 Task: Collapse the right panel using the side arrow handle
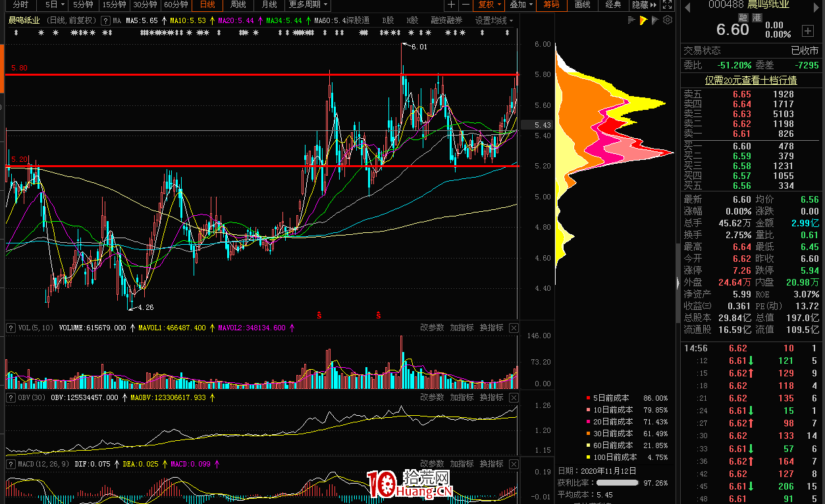click(x=678, y=283)
